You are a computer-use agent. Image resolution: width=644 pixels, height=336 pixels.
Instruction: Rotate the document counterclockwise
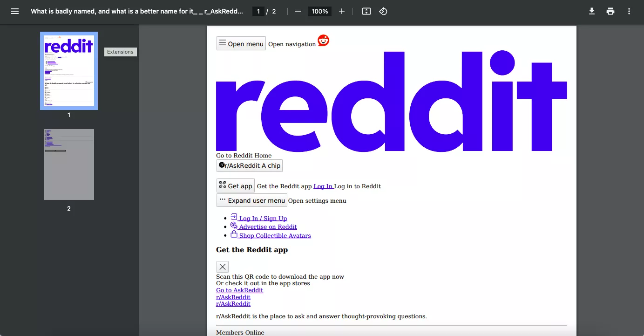383,11
